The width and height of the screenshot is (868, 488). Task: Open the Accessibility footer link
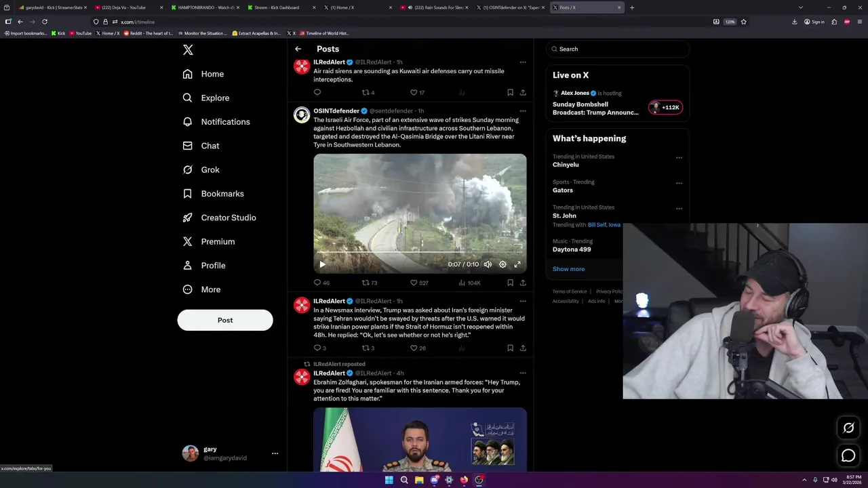point(566,301)
